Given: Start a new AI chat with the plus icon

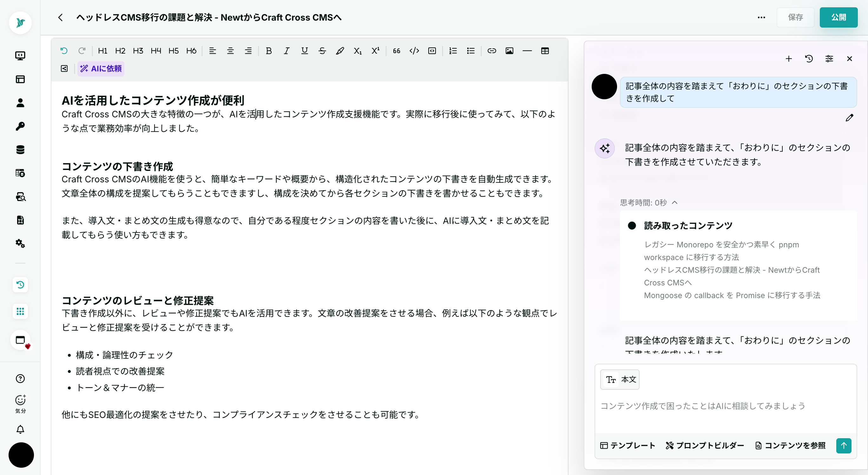Looking at the screenshot, I should coord(789,59).
